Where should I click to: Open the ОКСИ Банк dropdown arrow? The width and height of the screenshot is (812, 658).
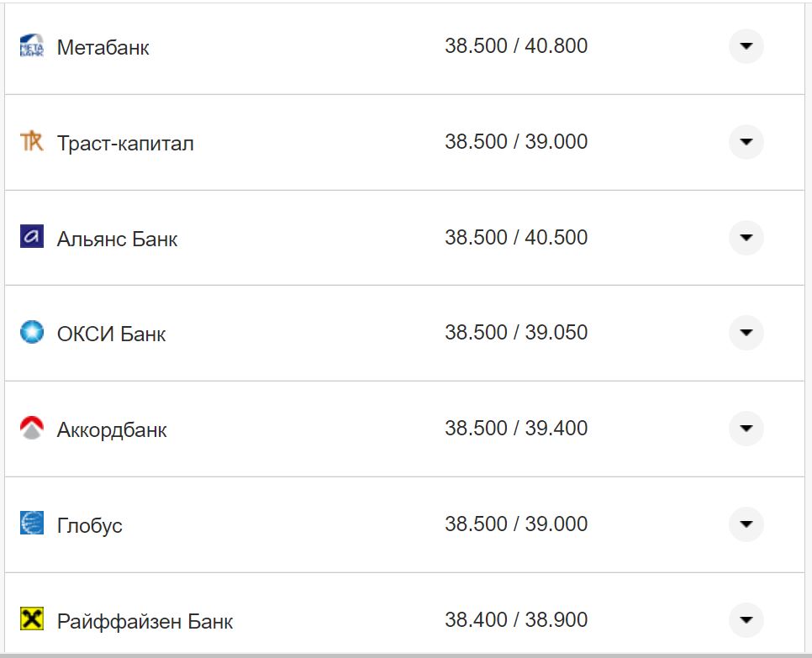pyautogui.click(x=746, y=333)
